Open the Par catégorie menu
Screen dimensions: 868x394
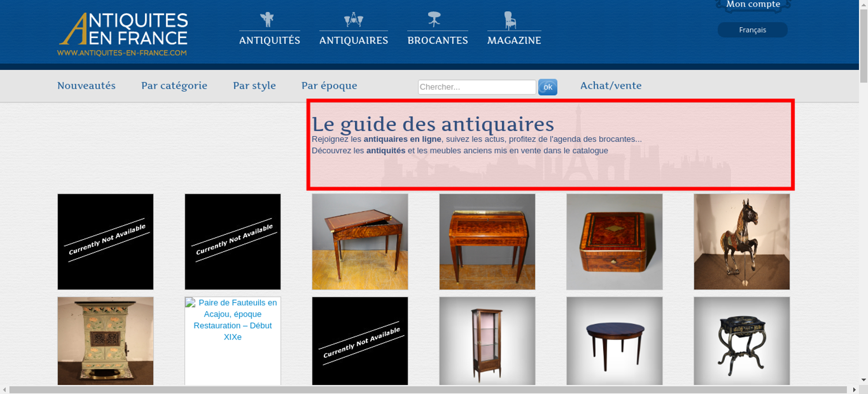pyautogui.click(x=174, y=85)
